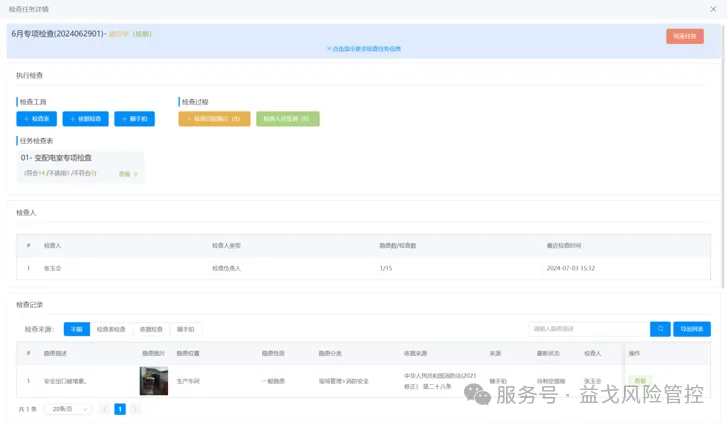The height and width of the screenshot is (424, 727).
Task: Filter records by 随手拍 source
Action: coord(185,329)
